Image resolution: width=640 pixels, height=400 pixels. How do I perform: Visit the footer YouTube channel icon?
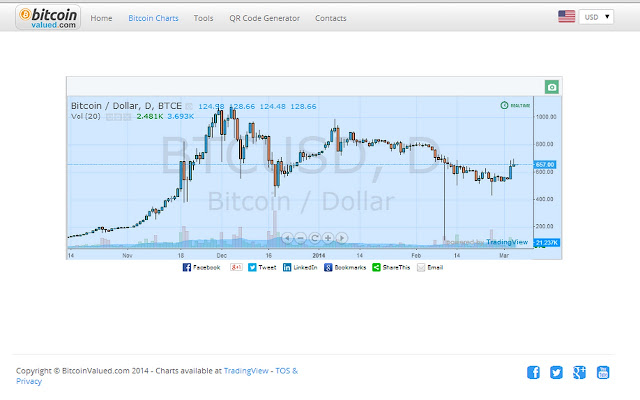click(603, 372)
